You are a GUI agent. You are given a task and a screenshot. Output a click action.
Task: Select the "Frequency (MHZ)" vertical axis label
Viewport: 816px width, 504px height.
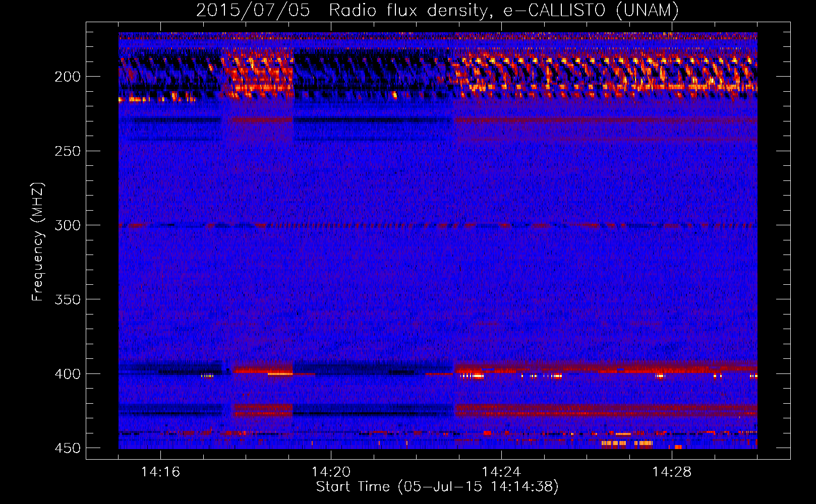click(38, 241)
